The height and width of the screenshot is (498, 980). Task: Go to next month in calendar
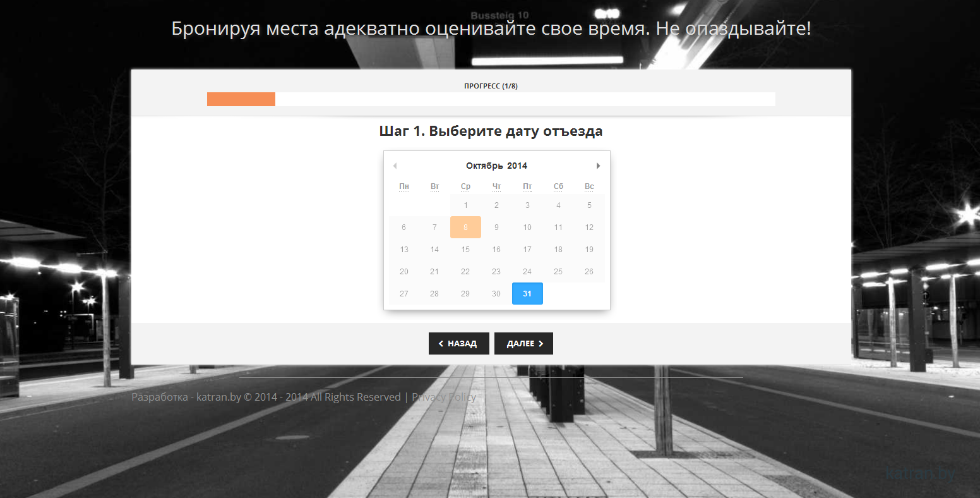pos(598,166)
